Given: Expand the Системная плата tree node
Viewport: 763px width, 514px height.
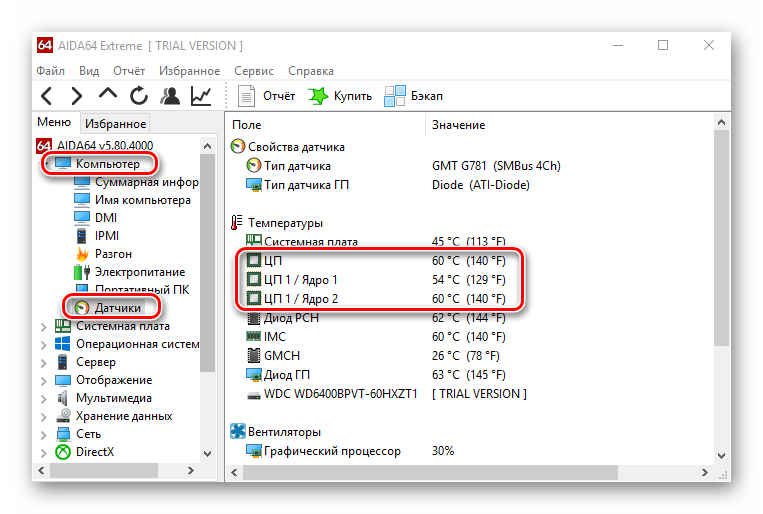Looking at the screenshot, I should click(44, 327).
